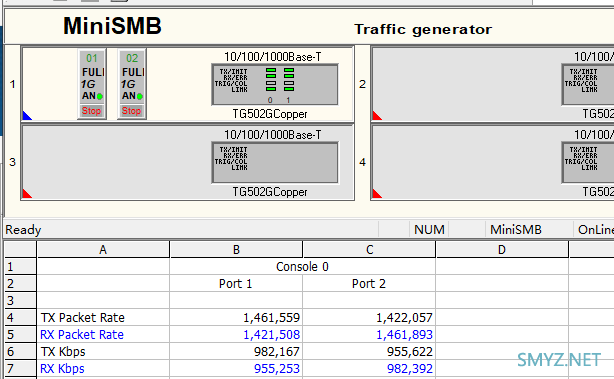Click the blue corner triangle of slot 1
The image size is (614, 379).
[27, 116]
